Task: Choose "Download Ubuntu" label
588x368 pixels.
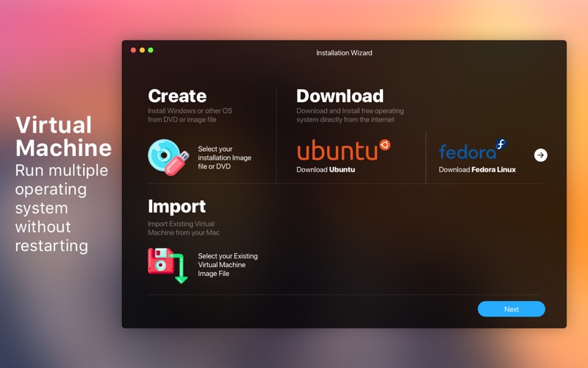Action: (326, 170)
